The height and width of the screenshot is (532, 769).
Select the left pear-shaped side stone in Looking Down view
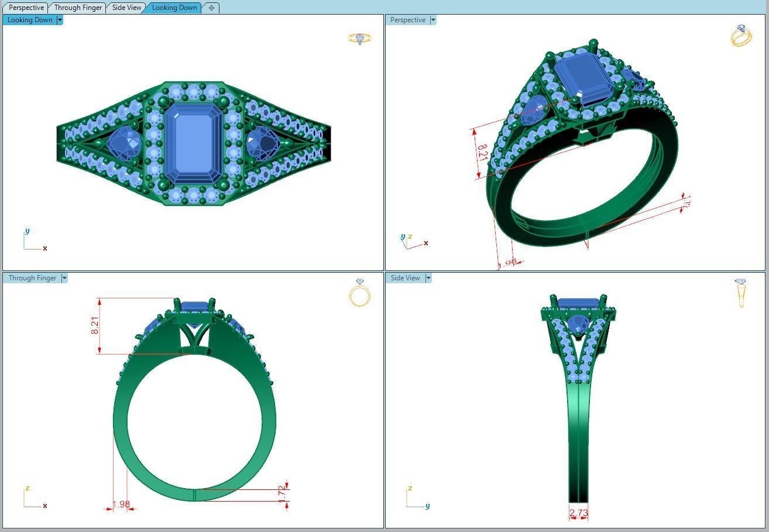coord(125,143)
